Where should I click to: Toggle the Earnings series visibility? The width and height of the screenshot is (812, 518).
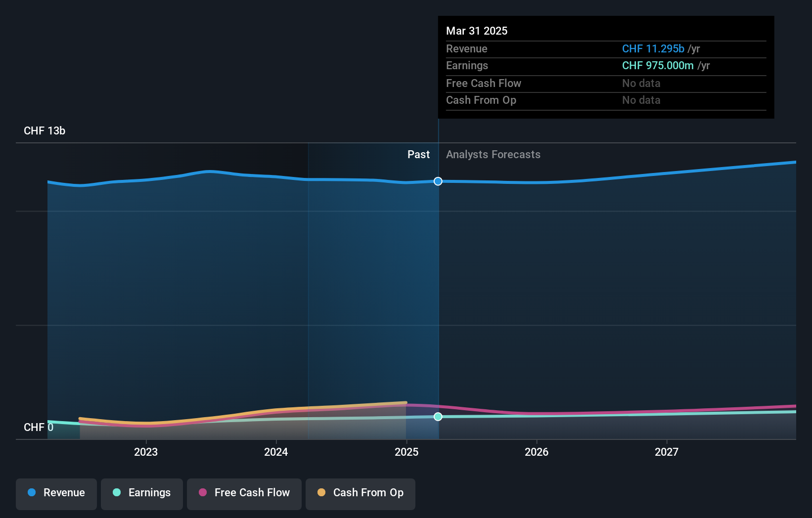(x=141, y=494)
